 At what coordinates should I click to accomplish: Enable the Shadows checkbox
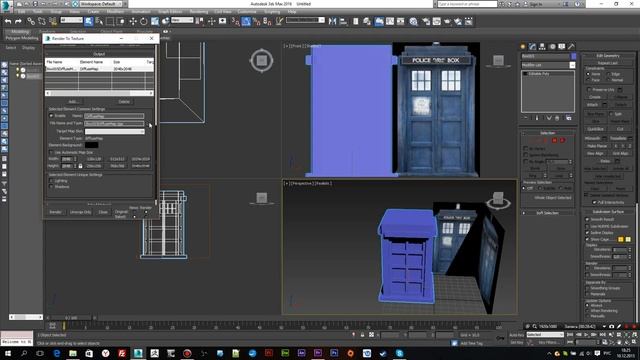51,187
